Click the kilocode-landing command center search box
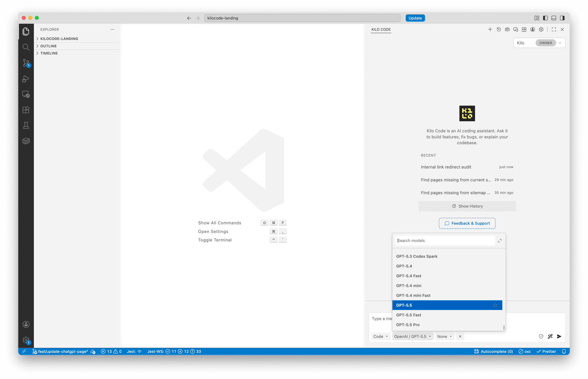Viewport: 588px width, 379px height. tap(302, 18)
